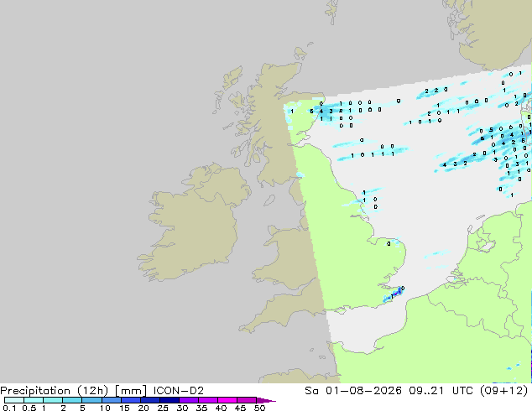Click the 25–30 mm legend swatch

coord(170,400)
